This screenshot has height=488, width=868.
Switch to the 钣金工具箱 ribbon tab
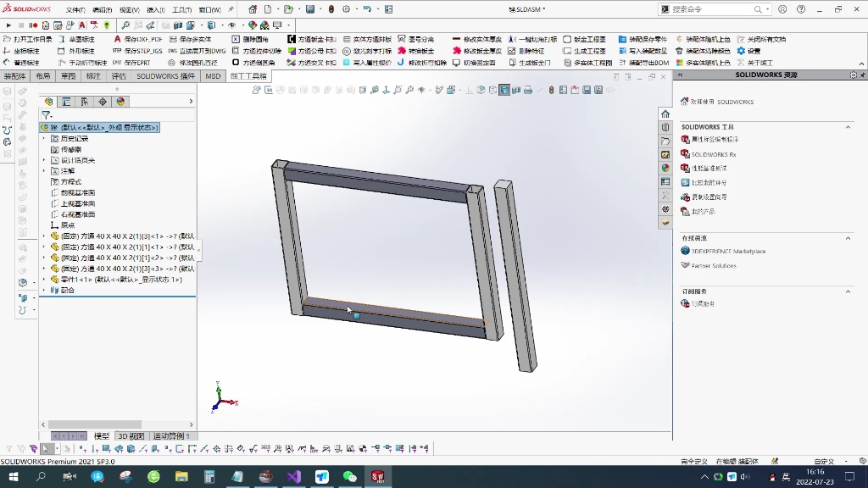click(250, 75)
